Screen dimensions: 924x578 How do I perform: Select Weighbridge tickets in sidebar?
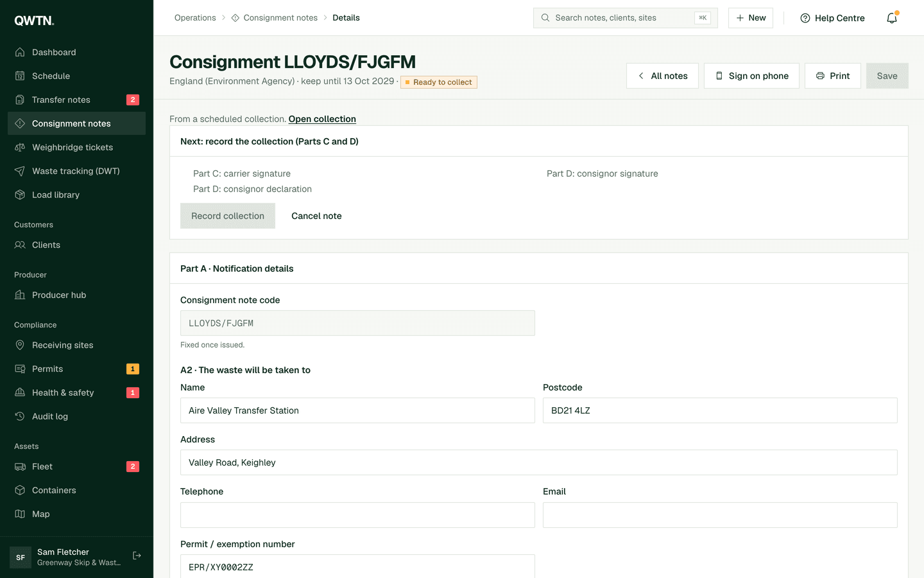pos(76,147)
